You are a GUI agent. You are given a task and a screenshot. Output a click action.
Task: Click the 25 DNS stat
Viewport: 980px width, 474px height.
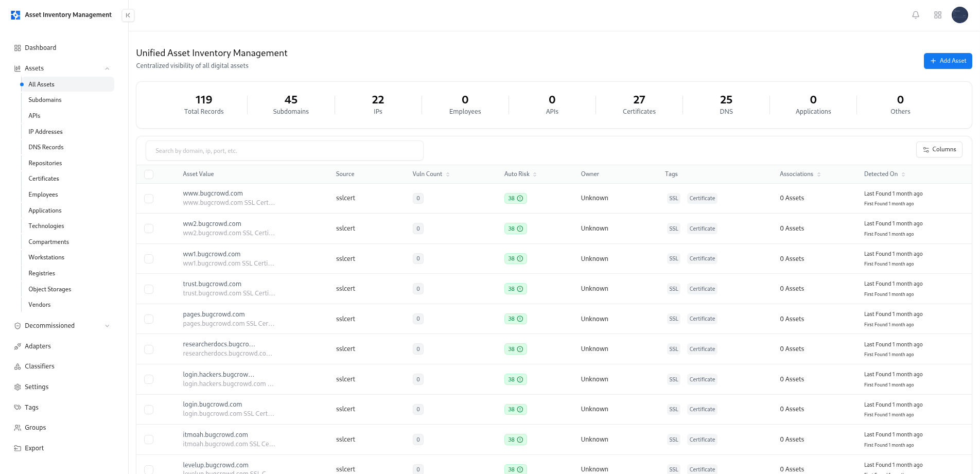(726, 105)
